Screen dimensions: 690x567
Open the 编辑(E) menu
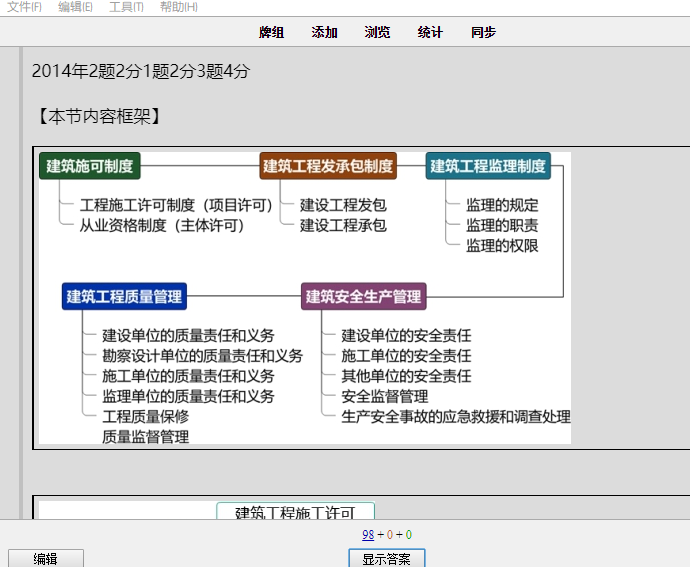click(x=76, y=7)
